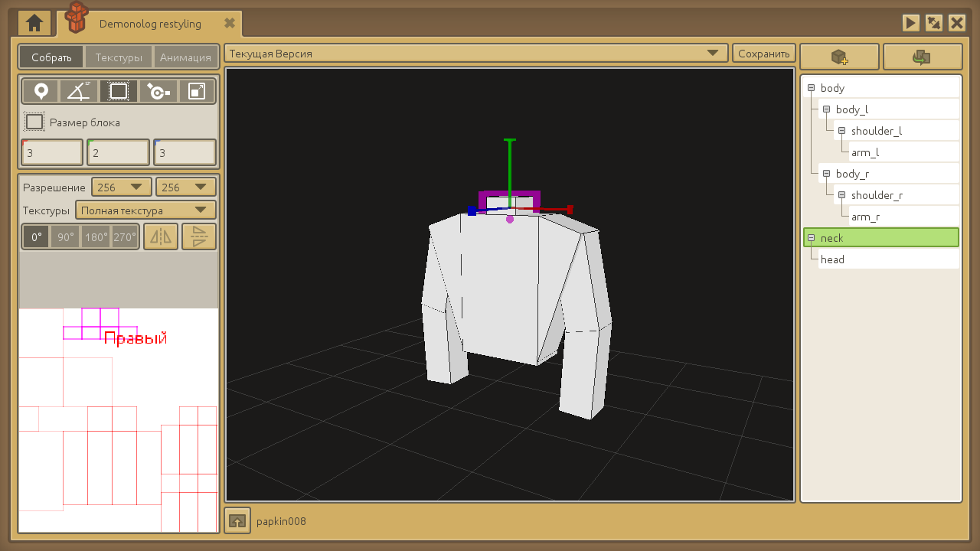
Task: Click the duplicate block button
Action: click(922, 57)
